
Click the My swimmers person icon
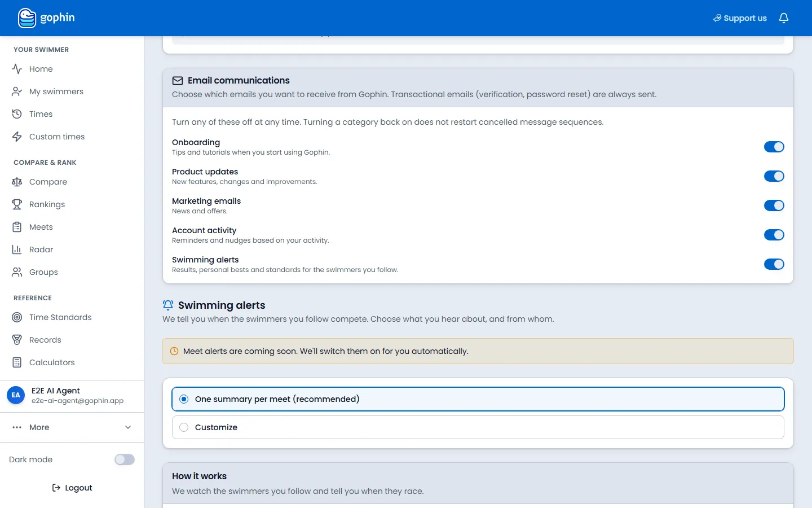point(17,91)
